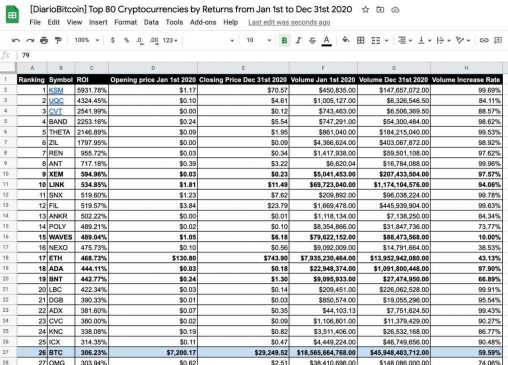
Task: Decrease decimal places
Action: coord(140,41)
